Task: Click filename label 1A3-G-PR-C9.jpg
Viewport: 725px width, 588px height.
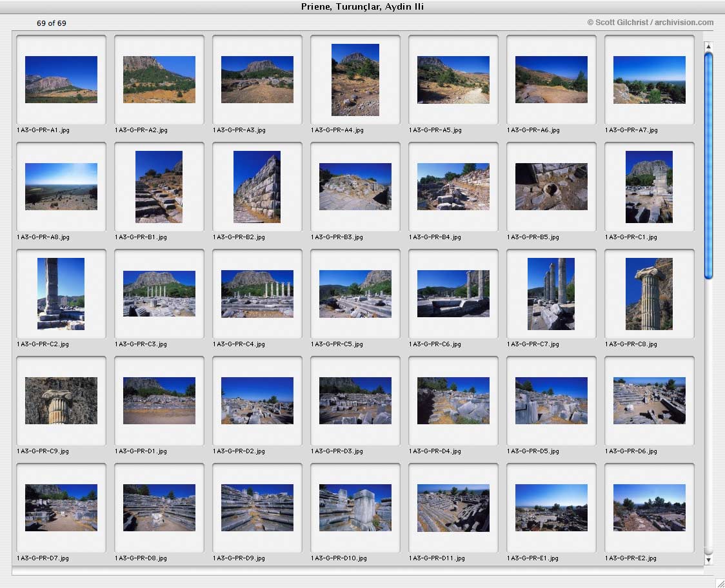Action: tap(43, 451)
